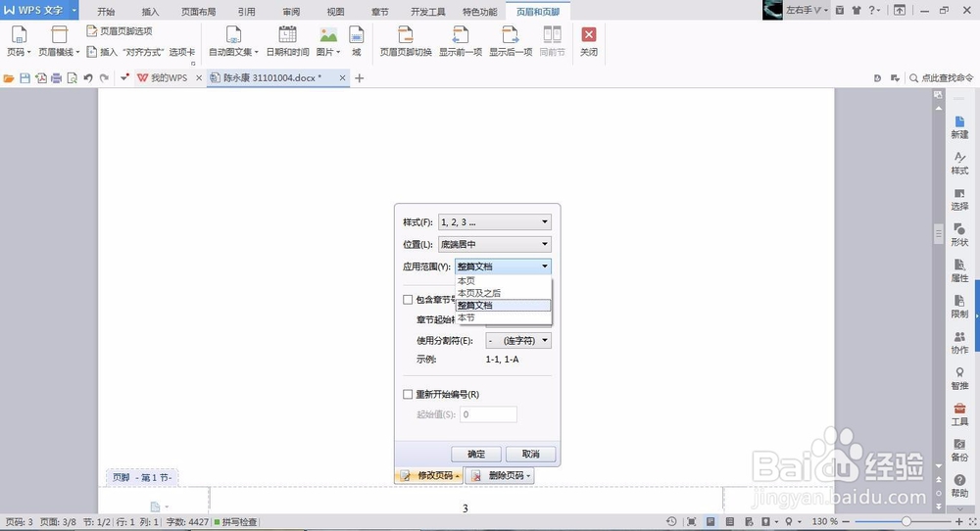This screenshot has width=980, height=531.
Task: Open the 协作 collaboration side panel
Action: point(959,343)
